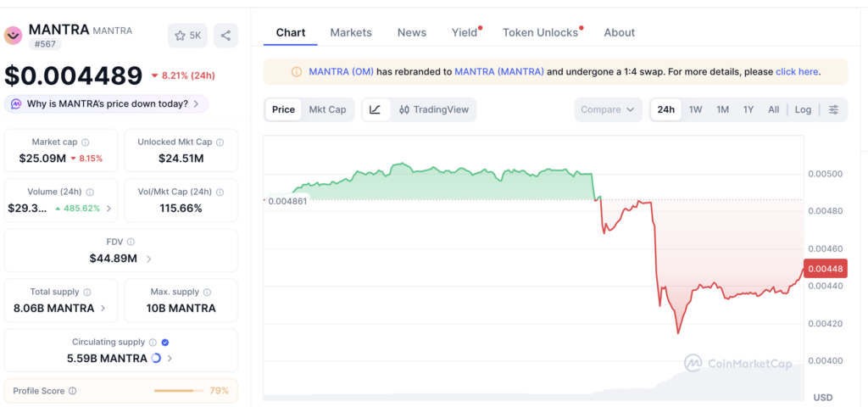
Task: Click the USD axis currency label
Action: point(822,398)
